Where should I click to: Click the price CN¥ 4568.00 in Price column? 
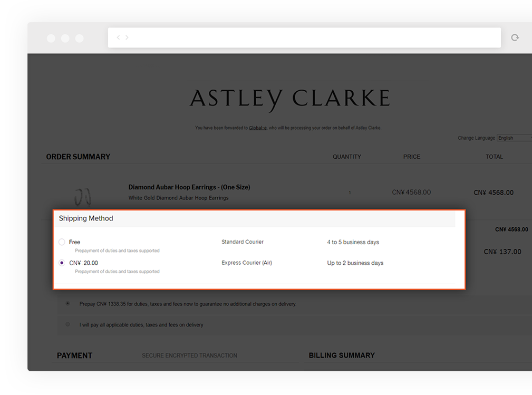pos(411,192)
